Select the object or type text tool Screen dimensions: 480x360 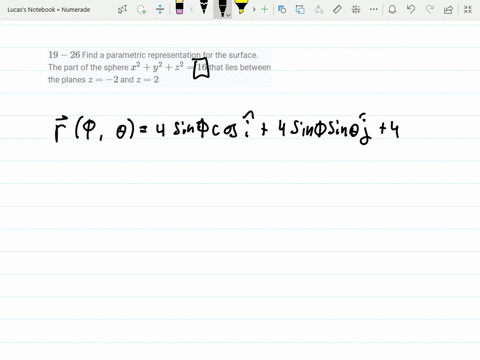click(122, 9)
